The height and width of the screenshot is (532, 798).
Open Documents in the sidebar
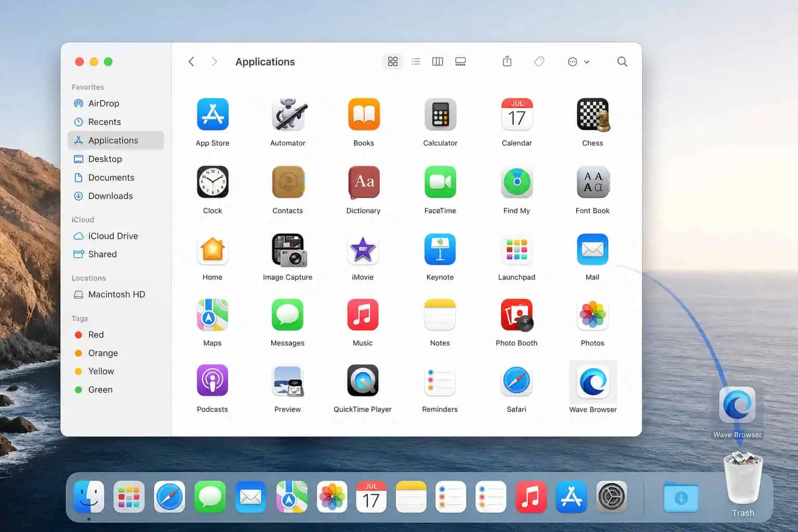point(116,178)
